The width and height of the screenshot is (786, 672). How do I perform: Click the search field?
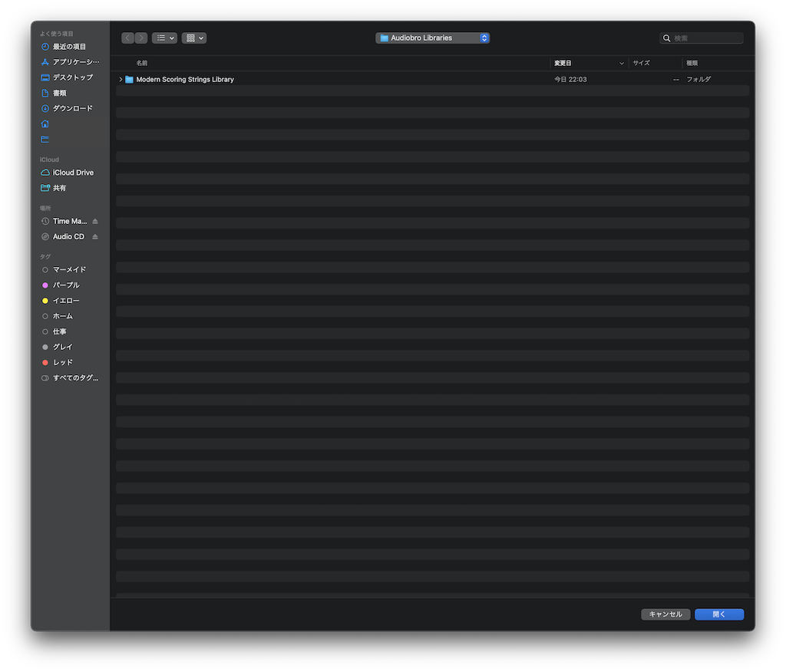tap(706, 38)
